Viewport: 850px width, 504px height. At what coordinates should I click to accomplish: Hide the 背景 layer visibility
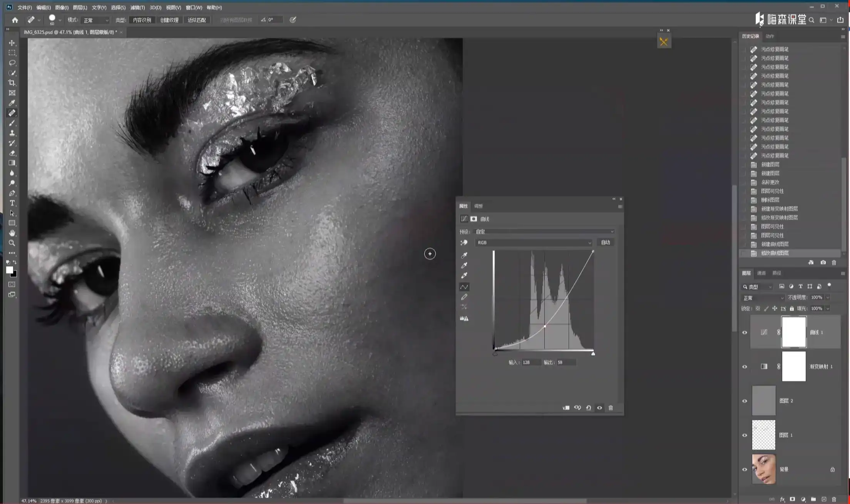(x=745, y=469)
